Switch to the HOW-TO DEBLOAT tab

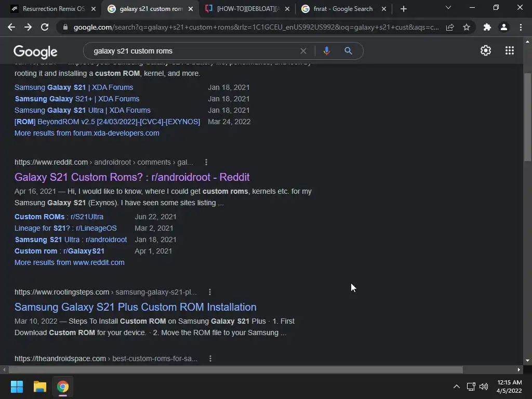(248, 9)
